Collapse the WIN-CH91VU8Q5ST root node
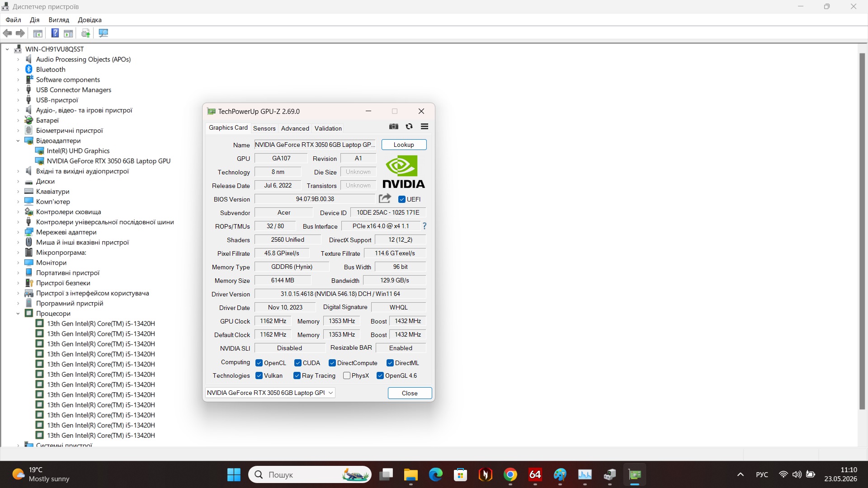 (7, 49)
